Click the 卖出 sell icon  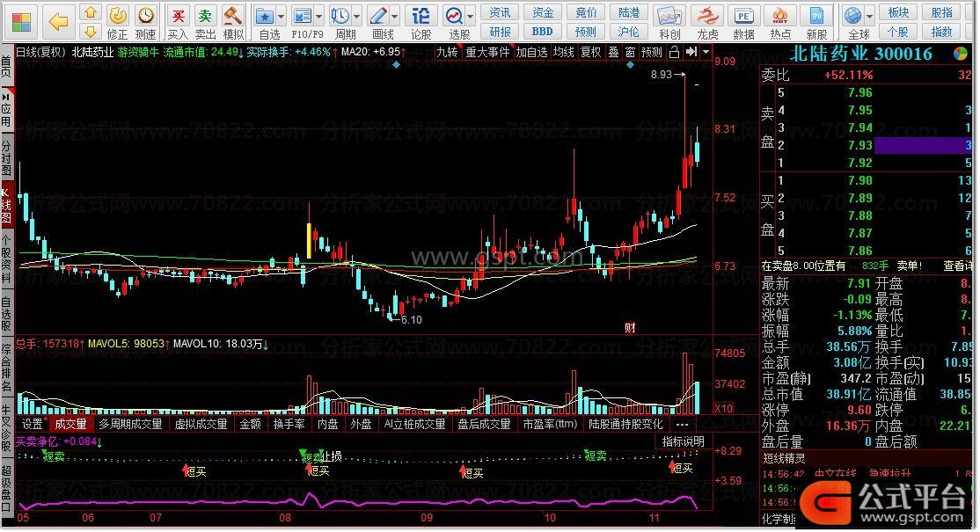pos(205,15)
